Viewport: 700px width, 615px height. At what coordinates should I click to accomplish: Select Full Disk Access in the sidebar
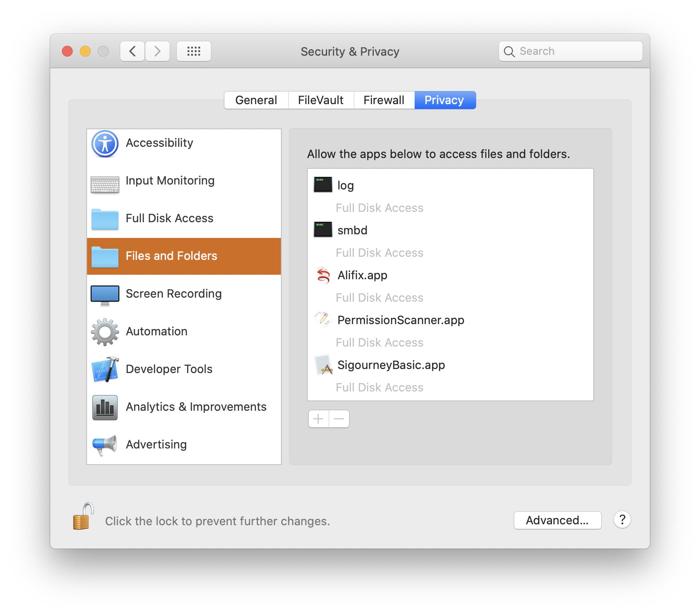coord(169,218)
